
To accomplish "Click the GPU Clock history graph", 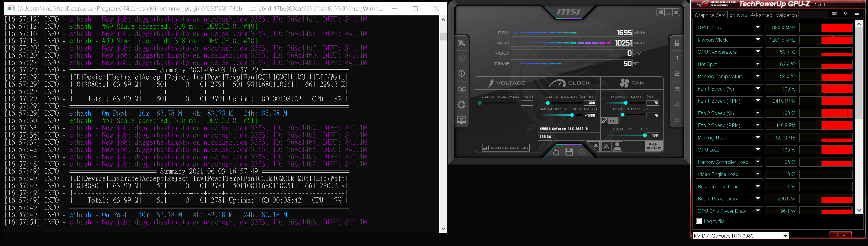I will (x=826, y=27).
